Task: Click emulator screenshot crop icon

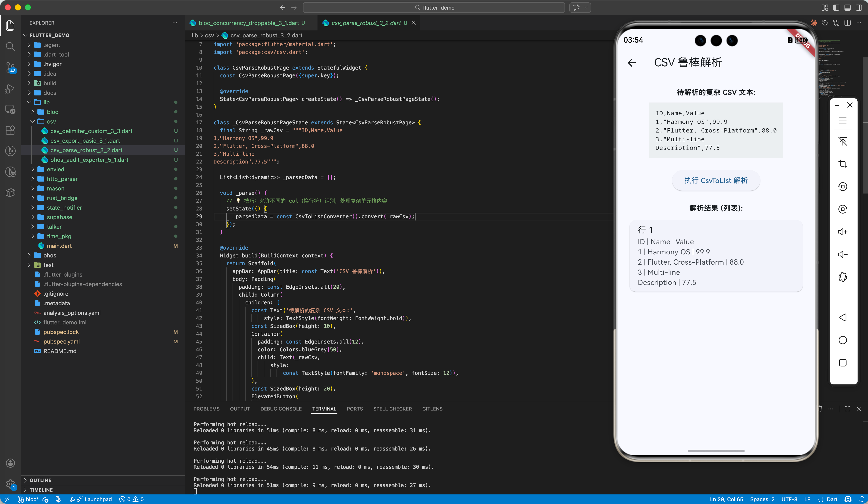Action: [x=843, y=164]
